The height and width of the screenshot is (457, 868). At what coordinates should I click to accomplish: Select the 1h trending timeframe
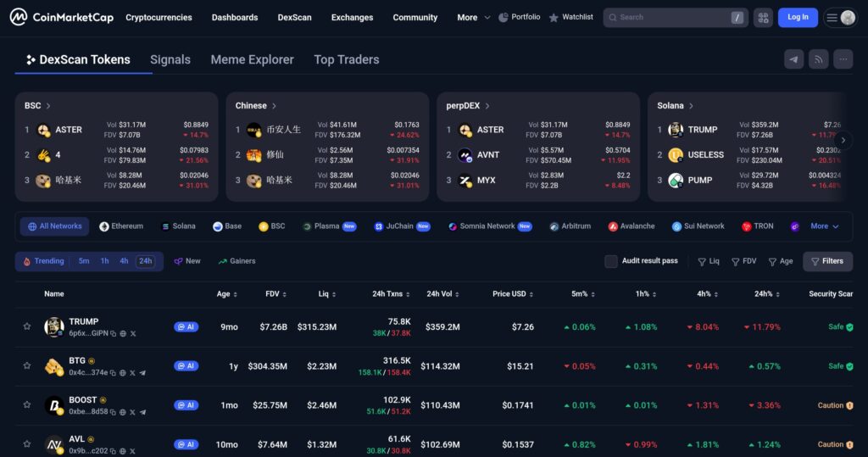[x=104, y=261]
